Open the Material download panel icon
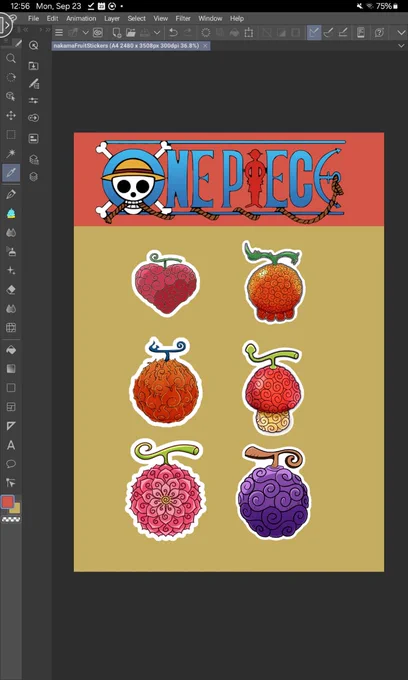The image size is (408, 680). point(33,65)
